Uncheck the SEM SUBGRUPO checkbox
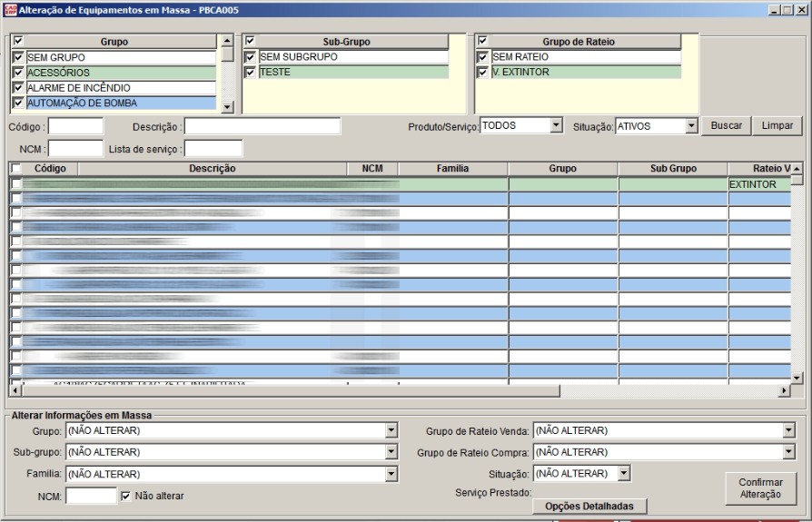 [250, 56]
